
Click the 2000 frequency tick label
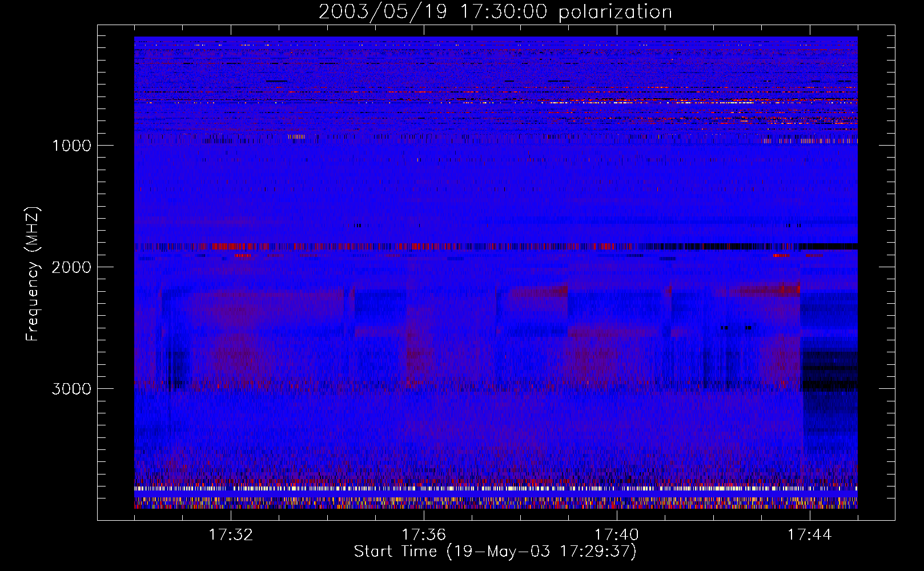click(71, 267)
